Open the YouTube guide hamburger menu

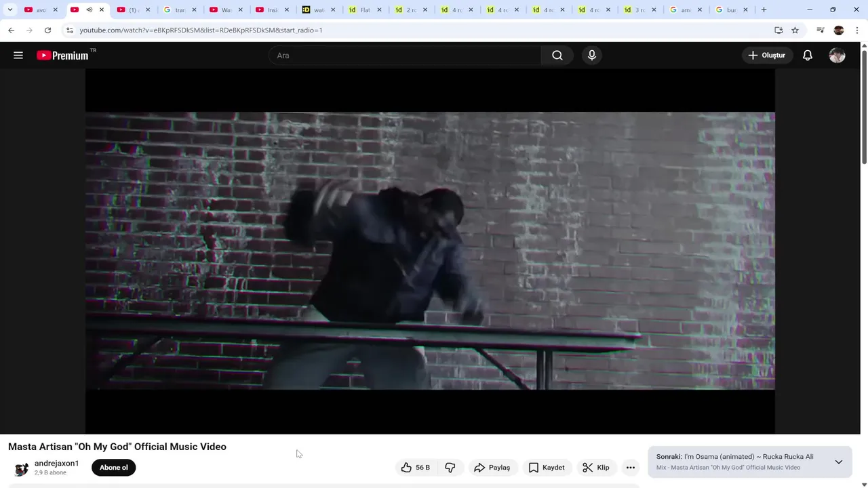coord(18,56)
